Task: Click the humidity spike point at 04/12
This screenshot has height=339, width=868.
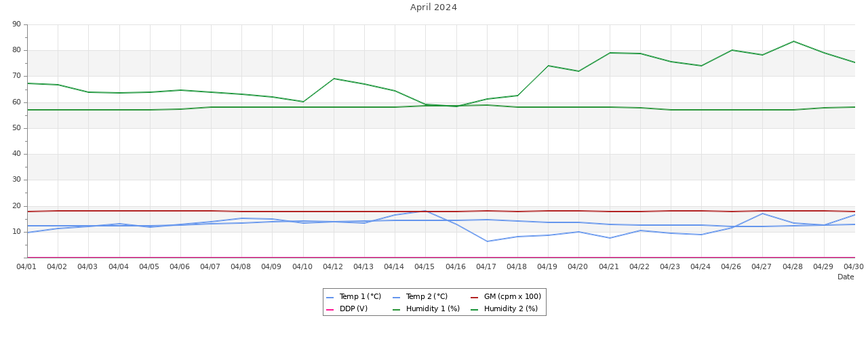Action: 334,79
